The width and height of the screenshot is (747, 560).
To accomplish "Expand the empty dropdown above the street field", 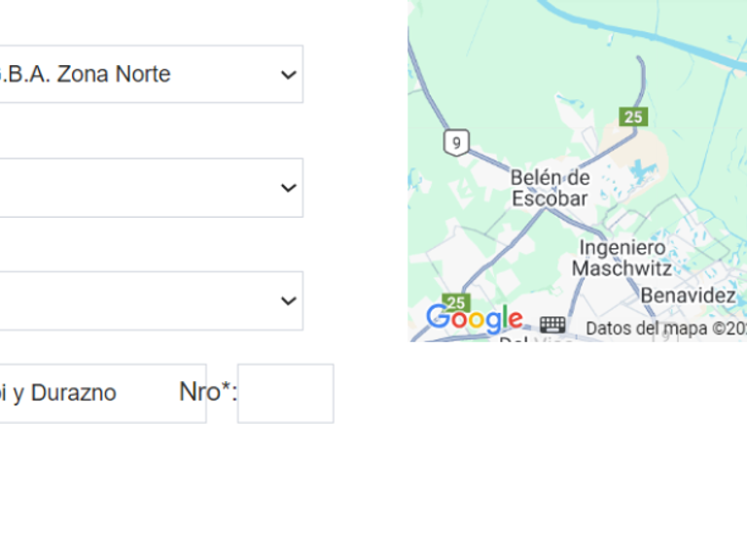I will click(x=146, y=300).
